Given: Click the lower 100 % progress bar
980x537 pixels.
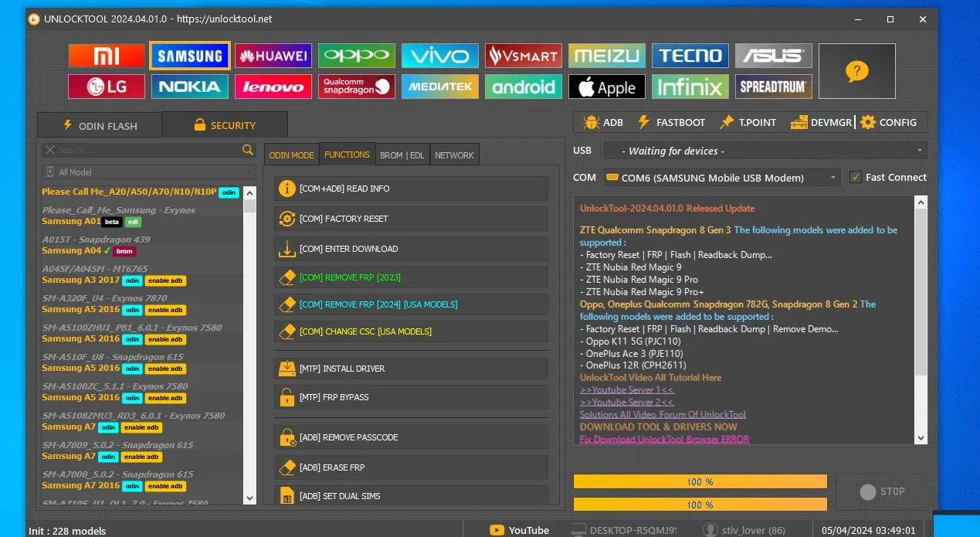Looking at the screenshot, I should (x=700, y=505).
